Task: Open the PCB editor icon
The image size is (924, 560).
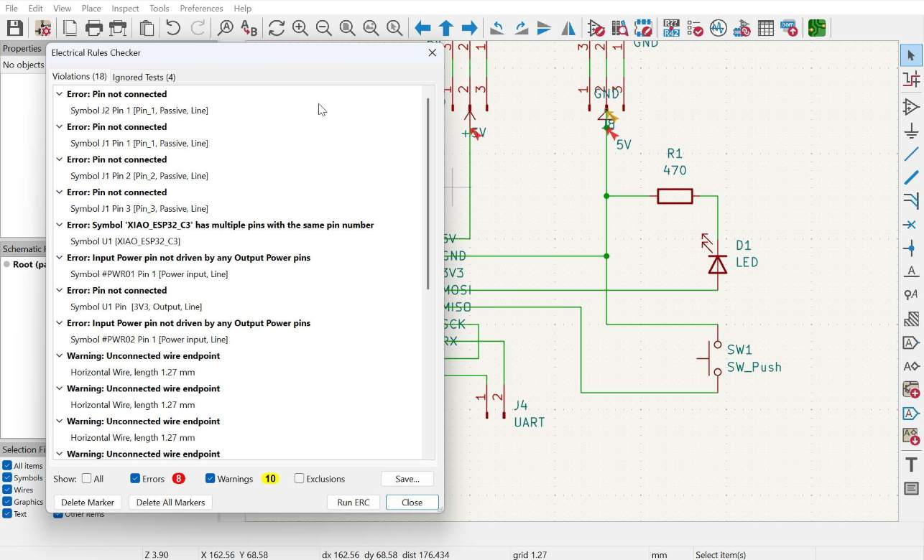Action: tap(817, 28)
